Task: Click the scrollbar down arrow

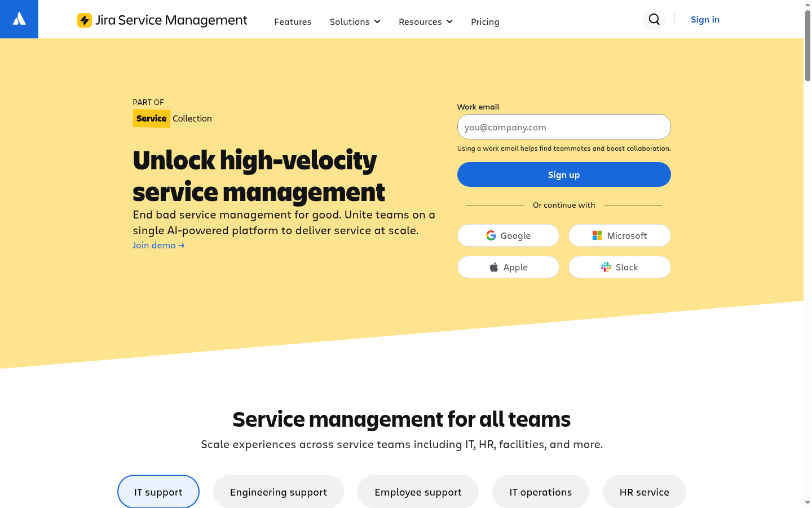Action: tap(807, 502)
